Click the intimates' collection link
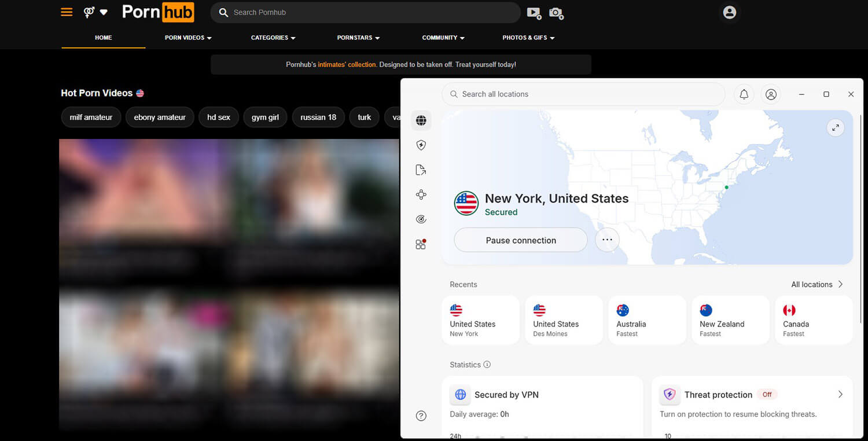This screenshot has width=868, height=441. coord(347,65)
